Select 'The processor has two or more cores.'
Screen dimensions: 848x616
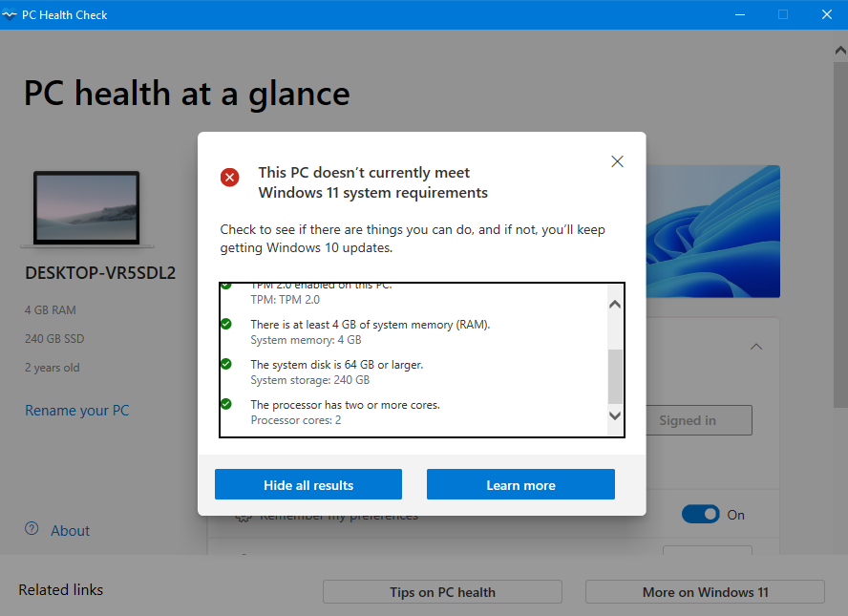pyautogui.click(x=345, y=405)
